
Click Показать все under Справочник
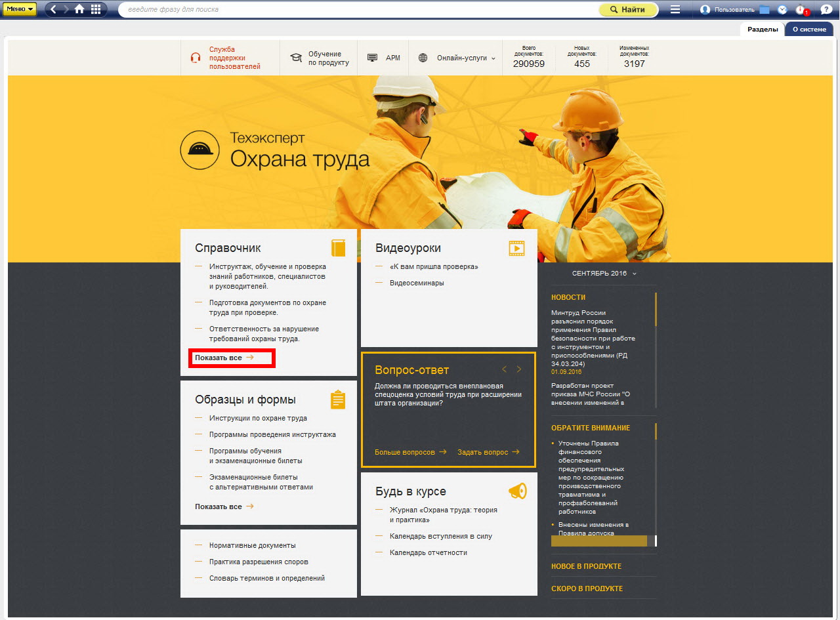point(224,358)
